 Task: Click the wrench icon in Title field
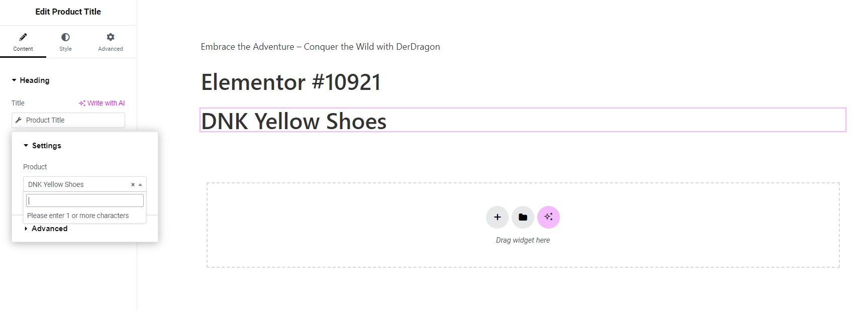click(19, 120)
